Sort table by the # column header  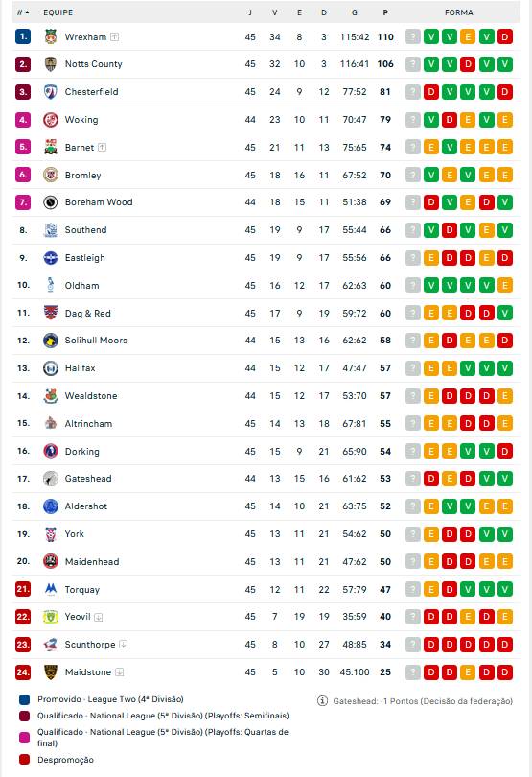(23, 12)
